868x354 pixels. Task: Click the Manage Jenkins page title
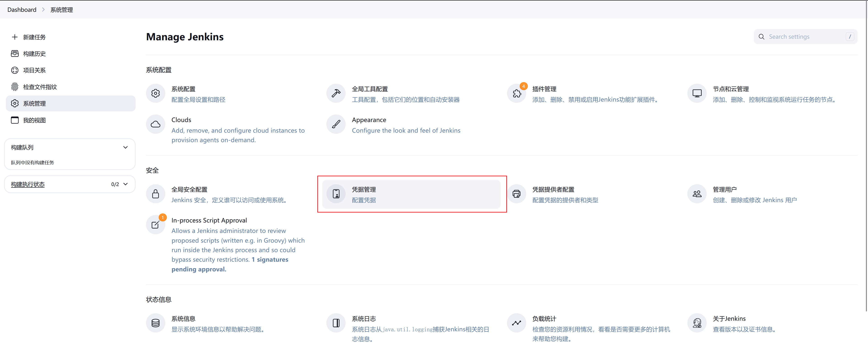(185, 36)
